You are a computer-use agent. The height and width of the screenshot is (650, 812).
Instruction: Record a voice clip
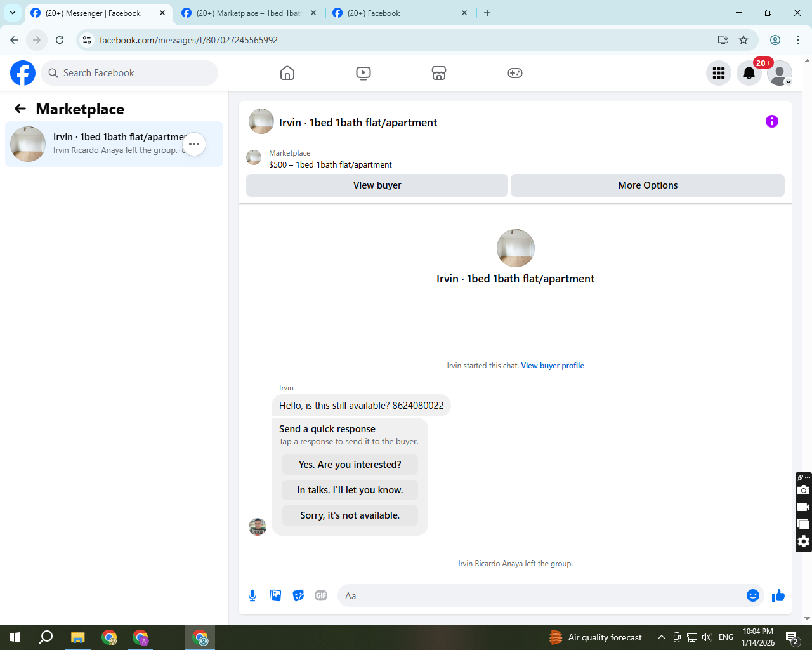(252, 595)
